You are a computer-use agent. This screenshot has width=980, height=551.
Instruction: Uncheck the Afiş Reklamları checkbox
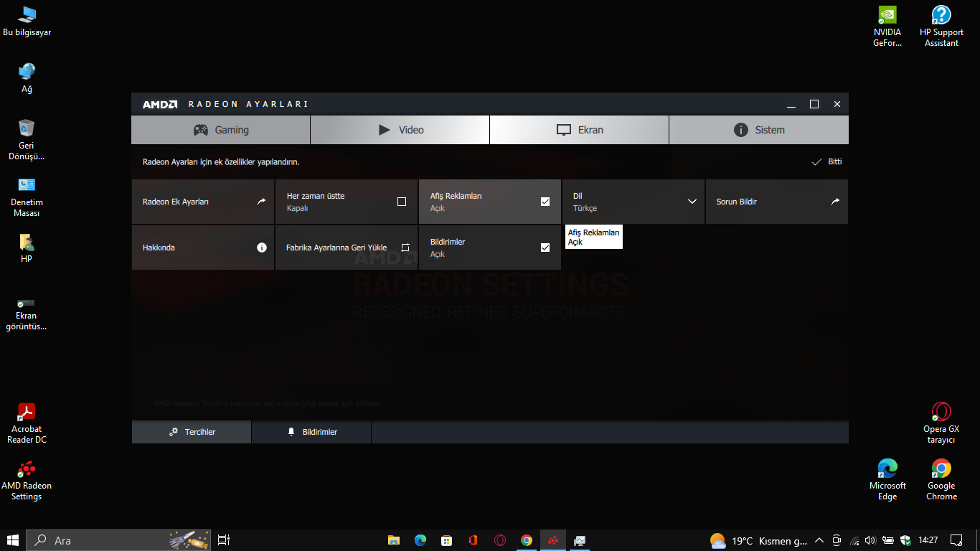(x=545, y=202)
